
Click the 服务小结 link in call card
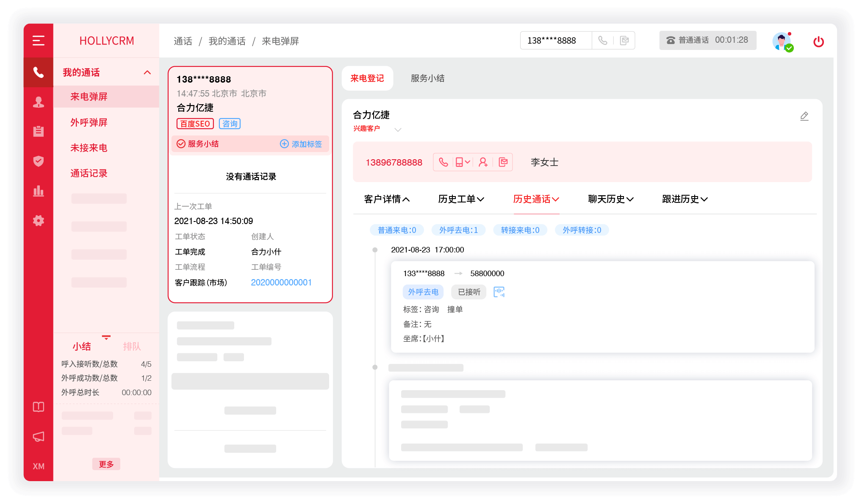coord(202,144)
